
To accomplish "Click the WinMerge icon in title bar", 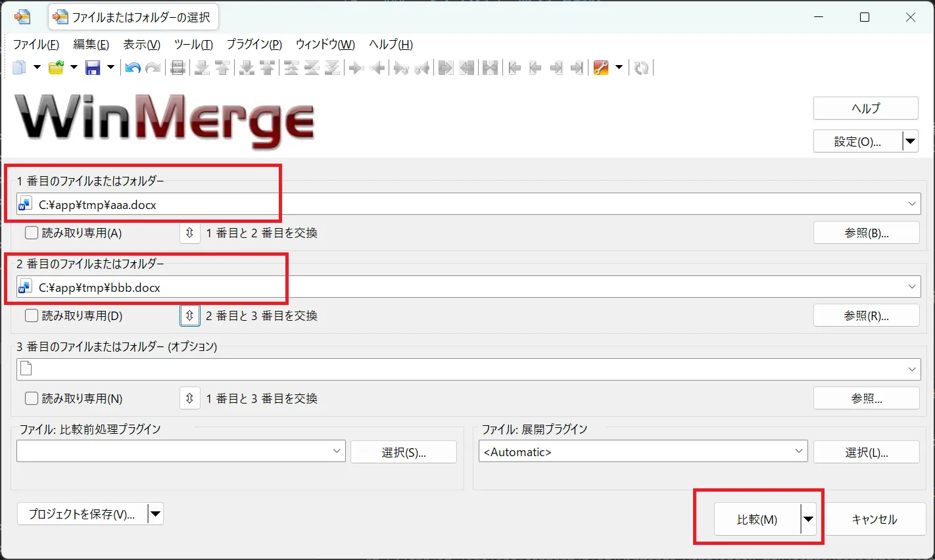I will click(22, 17).
